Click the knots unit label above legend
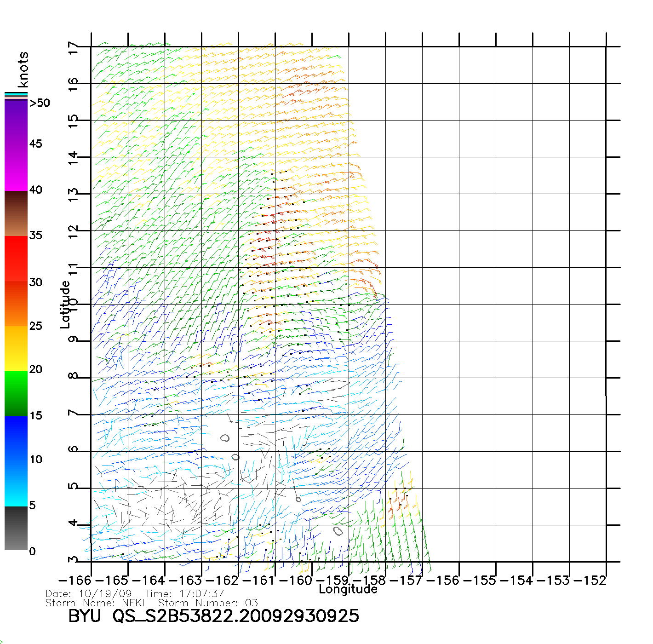Image resolution: width=653 pixels, height=644 pixels. 23,69
